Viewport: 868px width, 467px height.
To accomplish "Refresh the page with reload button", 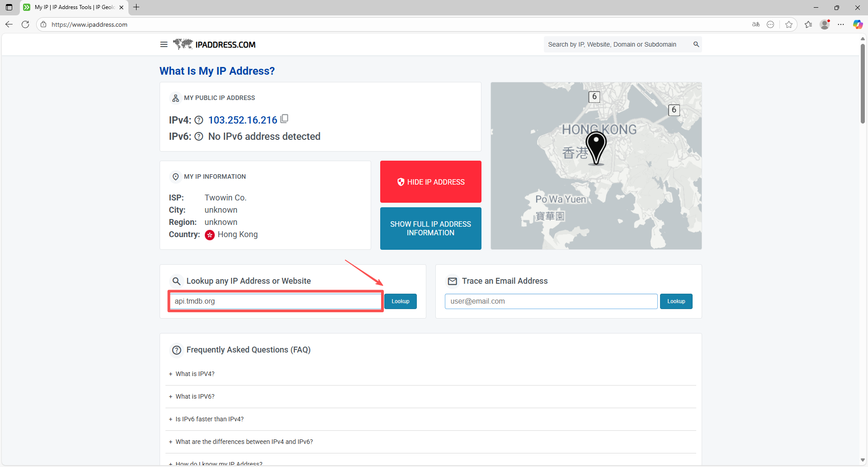I will click(25, 24).
